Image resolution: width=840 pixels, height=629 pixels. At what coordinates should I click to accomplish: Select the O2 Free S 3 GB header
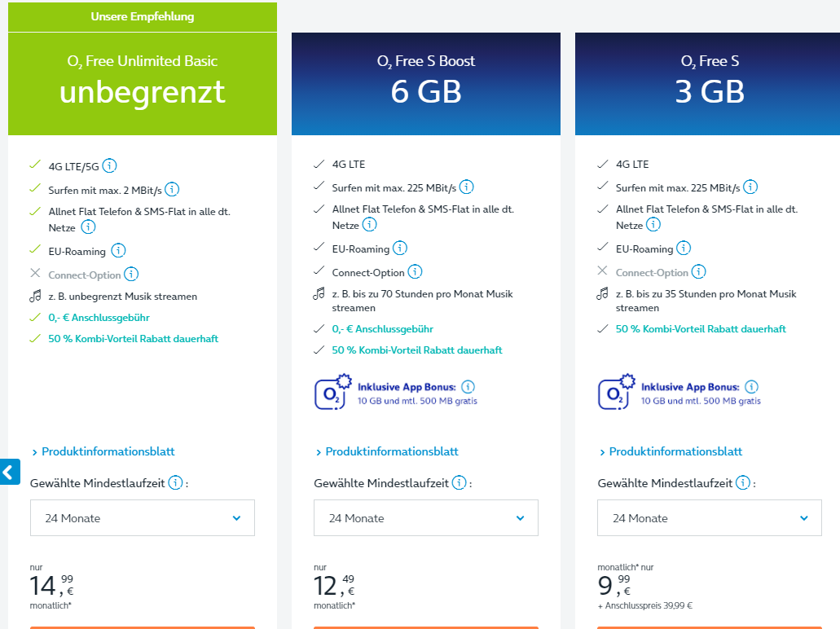[708, 84]
